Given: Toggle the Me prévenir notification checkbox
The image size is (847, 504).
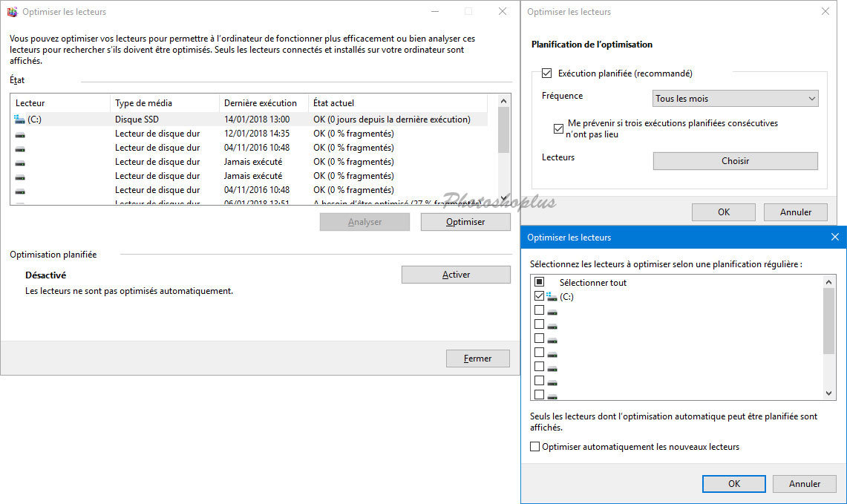Looking at the screenshot, I should click(559, 128).
